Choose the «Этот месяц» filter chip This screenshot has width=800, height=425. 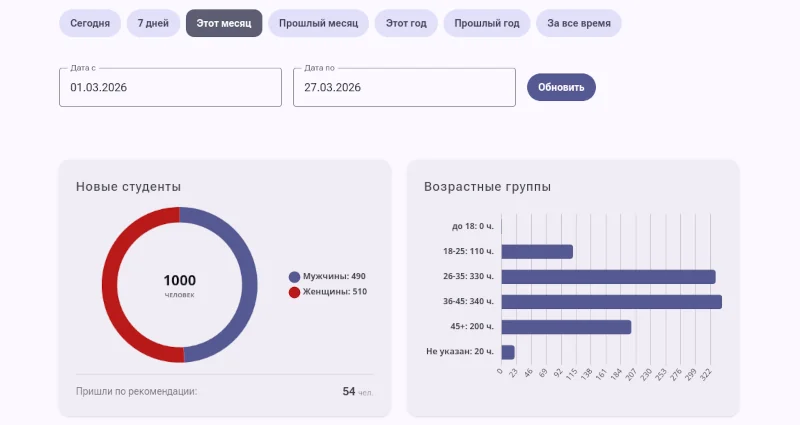[224, 23]
